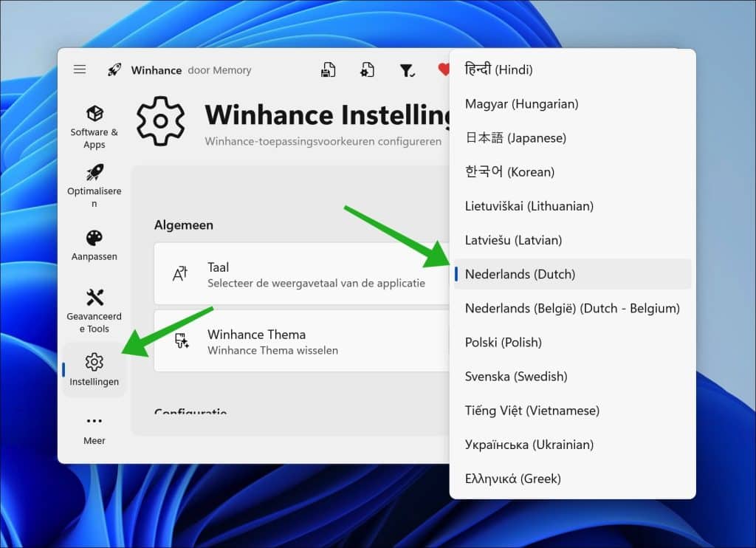Choose Japanese language option

click(x=572, y=138)
